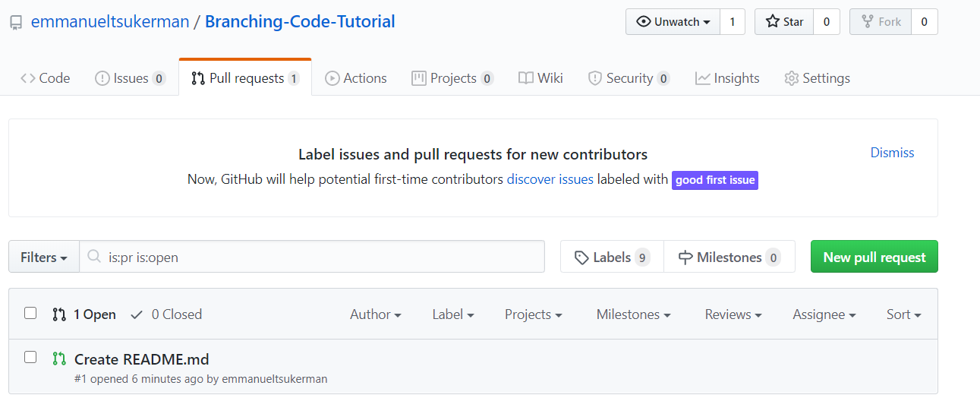Screen dimensions: 980x417
Task: Open the Settings tab
Action: [817, 77]
